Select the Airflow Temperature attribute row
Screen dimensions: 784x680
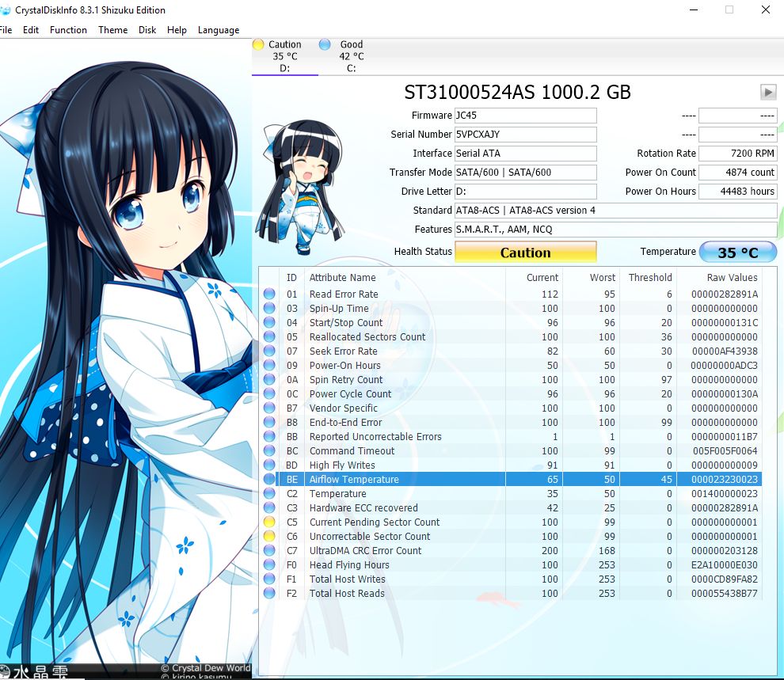396,479
